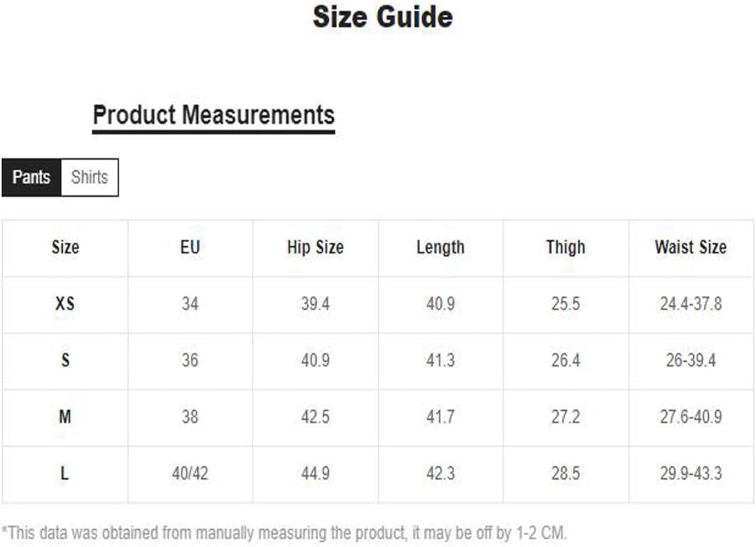Click the hip size 44.9 cell
Image resolution: width=756 pixels, height=547 pixels.
click(x=315, y=474)
